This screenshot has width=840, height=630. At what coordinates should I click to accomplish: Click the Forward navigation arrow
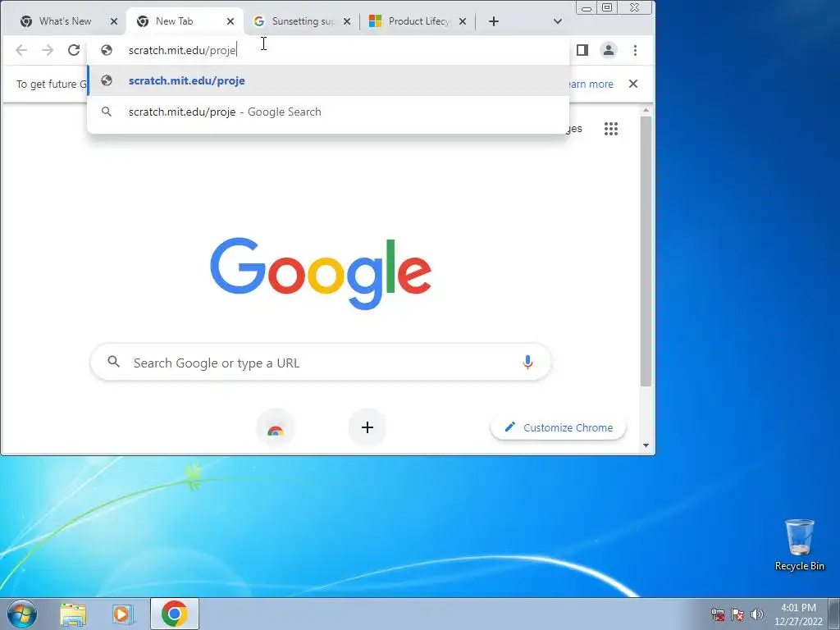(x=48, y=50)
